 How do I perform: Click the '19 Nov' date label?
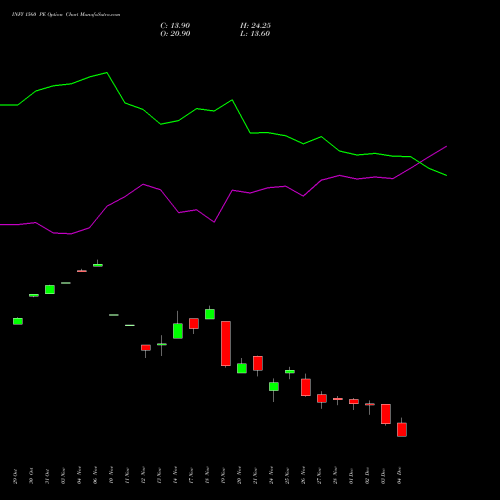223,476
